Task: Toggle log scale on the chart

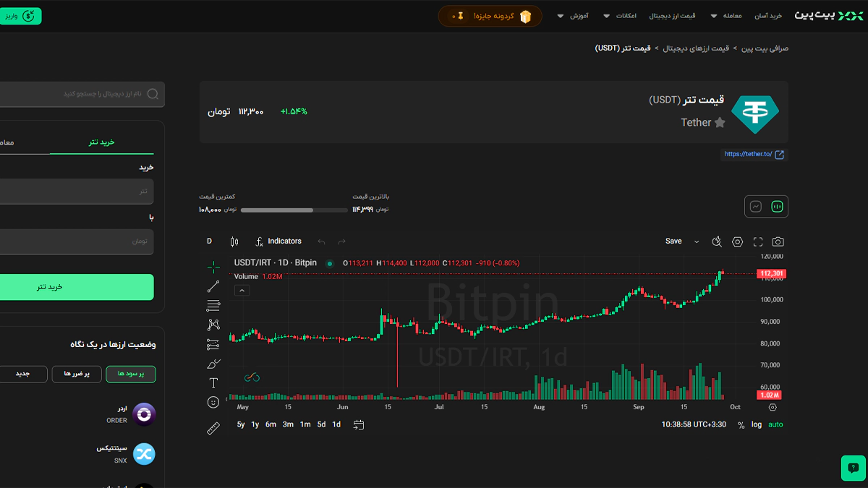Action: (757, 424)
